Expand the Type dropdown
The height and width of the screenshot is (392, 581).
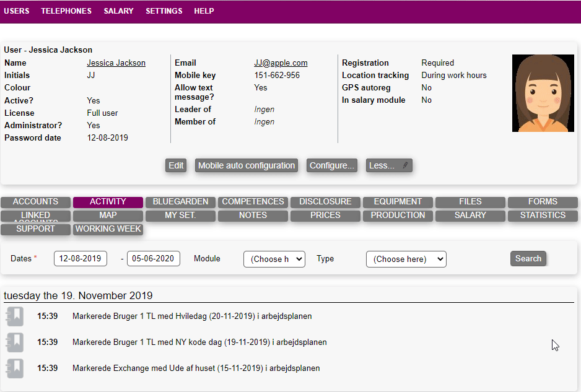(406, 259)
